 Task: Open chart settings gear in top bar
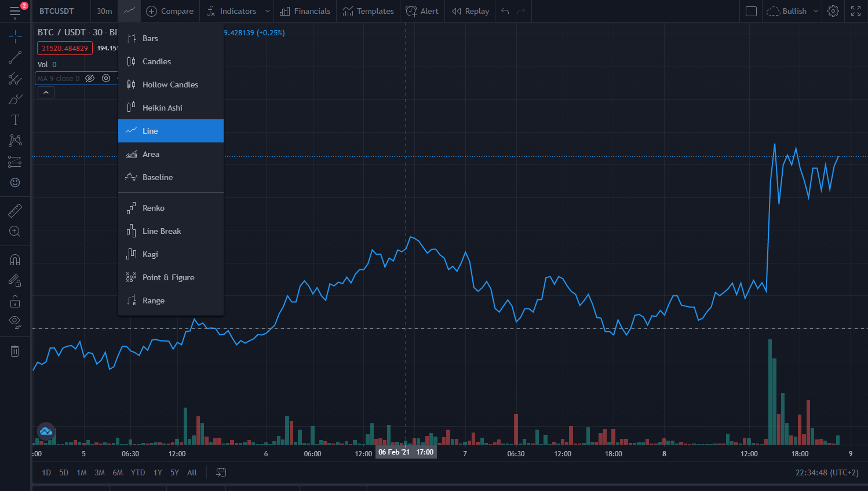[833, 11]
